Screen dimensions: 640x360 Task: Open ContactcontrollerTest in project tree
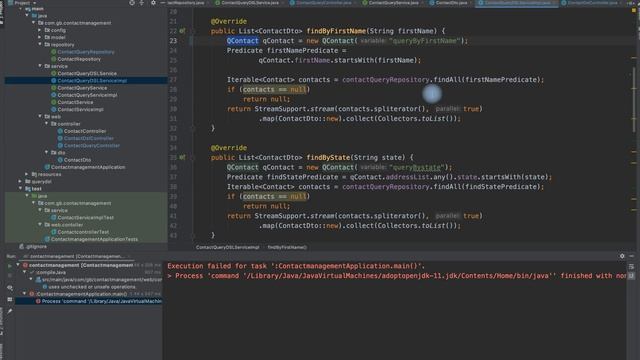[x=83, y=232]
